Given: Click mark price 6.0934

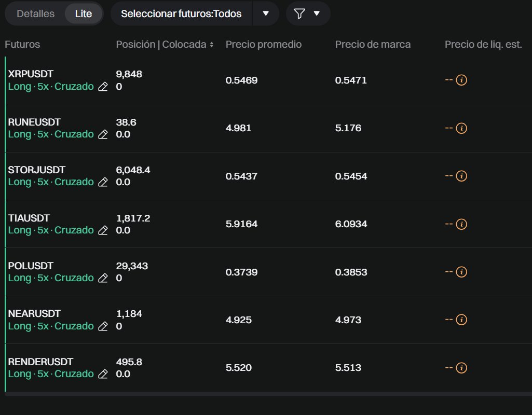Looking at the screenshot, I should (351, 224).
